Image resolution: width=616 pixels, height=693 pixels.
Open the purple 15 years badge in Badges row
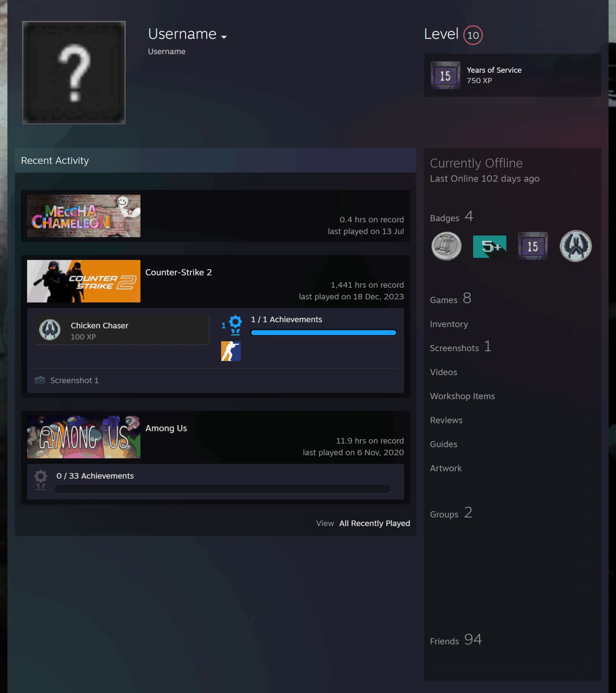click(x=533, y=246)
